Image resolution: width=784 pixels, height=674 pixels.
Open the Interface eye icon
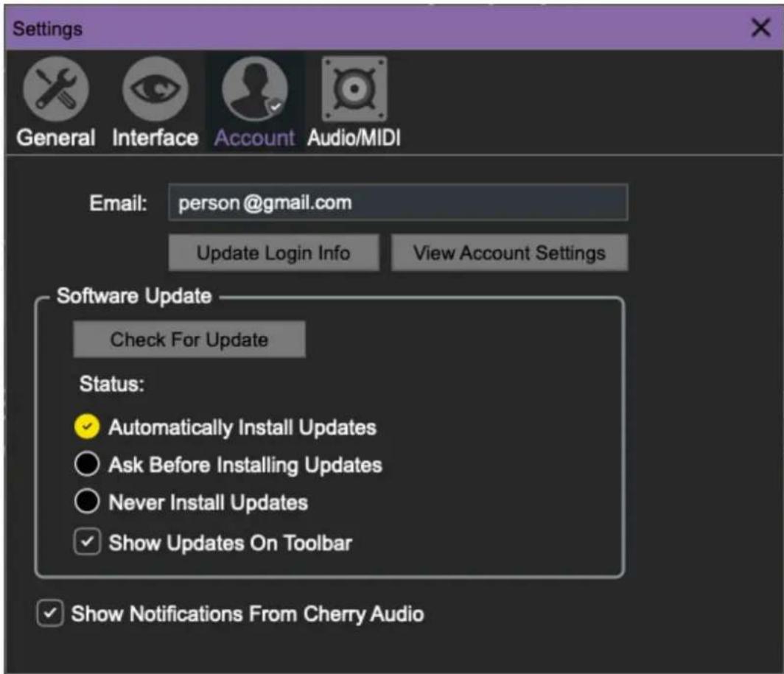point(155,89)
